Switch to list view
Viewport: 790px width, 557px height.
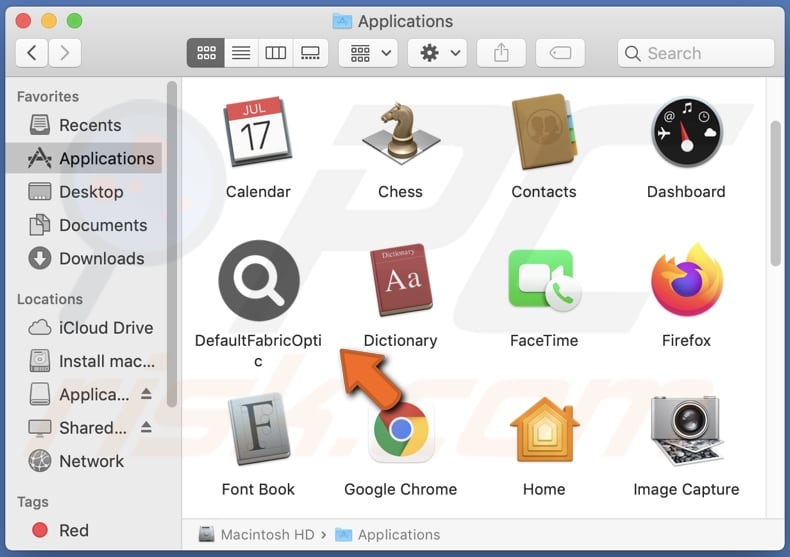(x=241, y=53)
